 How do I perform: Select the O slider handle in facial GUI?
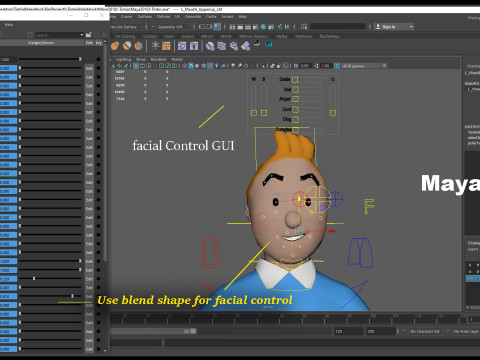pyautogui.click(x=333, y=113)
